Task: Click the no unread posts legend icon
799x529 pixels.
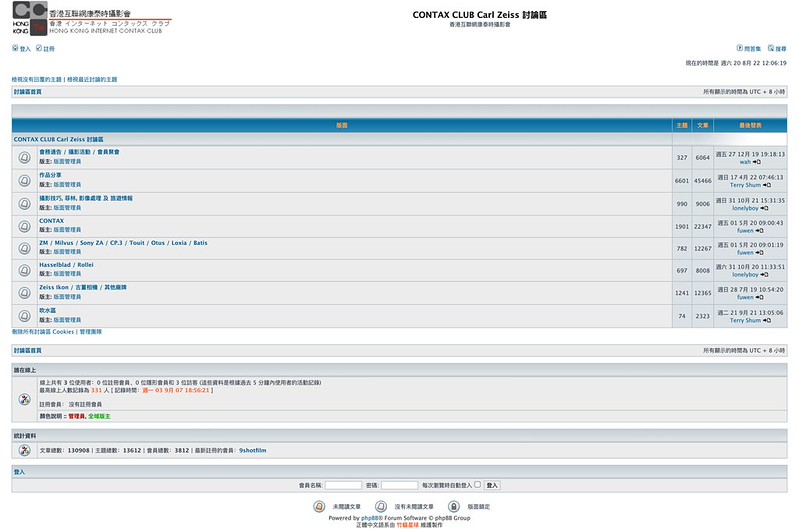Action: tap(381, 506)
